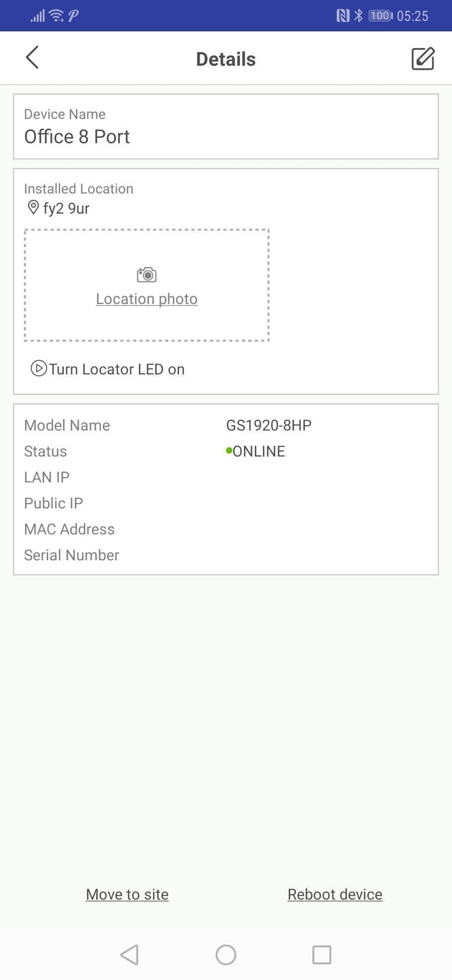Tap the Reboot device link
Screen dimensions: 452x980
tap(335, 894)
